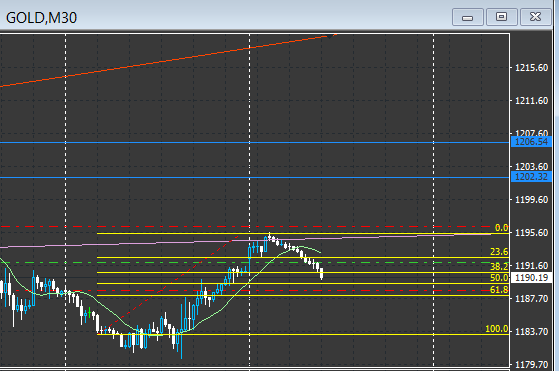The width and height of the screenshot is (559, 371).
Task: Close the GOLD,M30 chart window
Action: pyautogui.click(x=535, y=17)
